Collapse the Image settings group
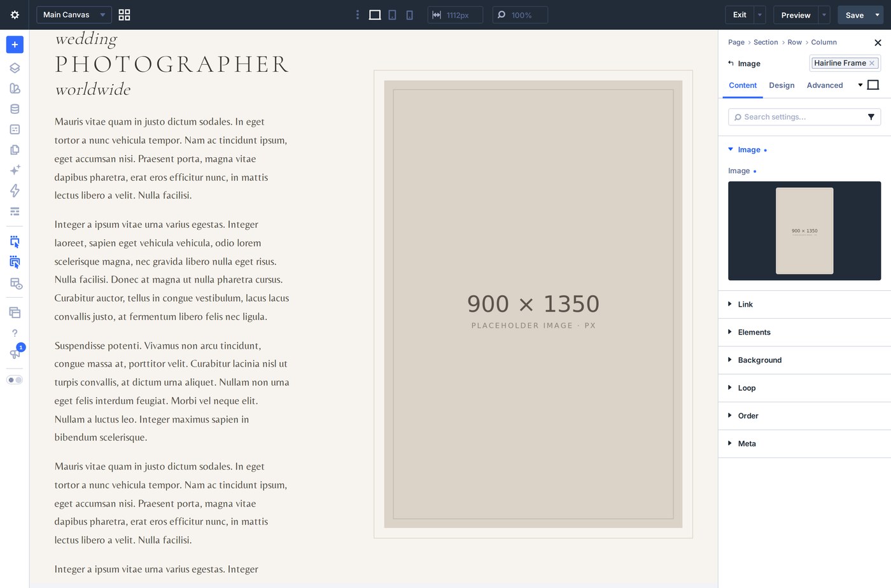This screenshot has width=891, height=588. pos(748,150)
